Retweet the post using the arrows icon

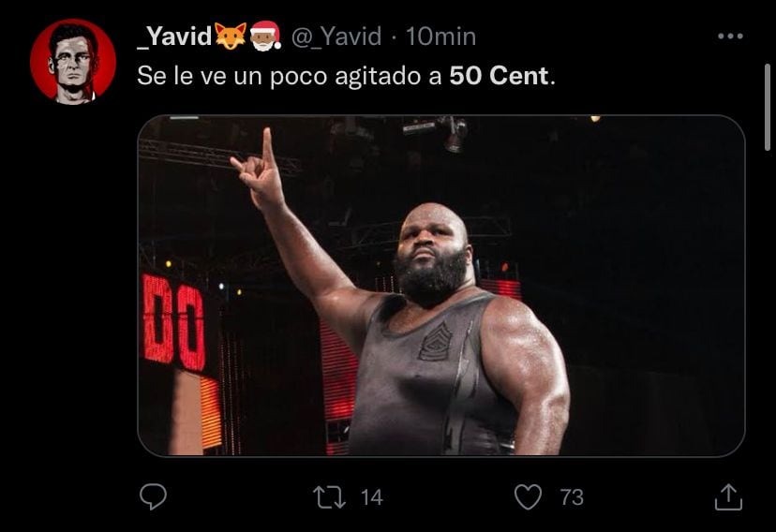[330, 497]
